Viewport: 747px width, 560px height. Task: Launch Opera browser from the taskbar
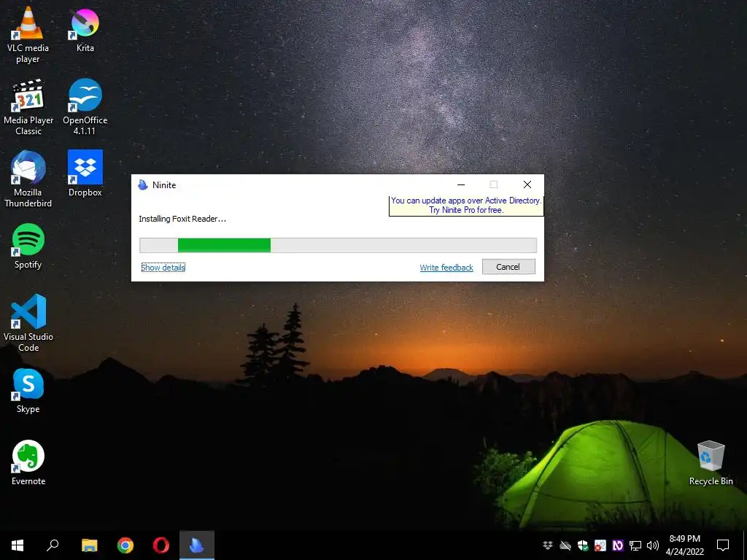point(161,545)
